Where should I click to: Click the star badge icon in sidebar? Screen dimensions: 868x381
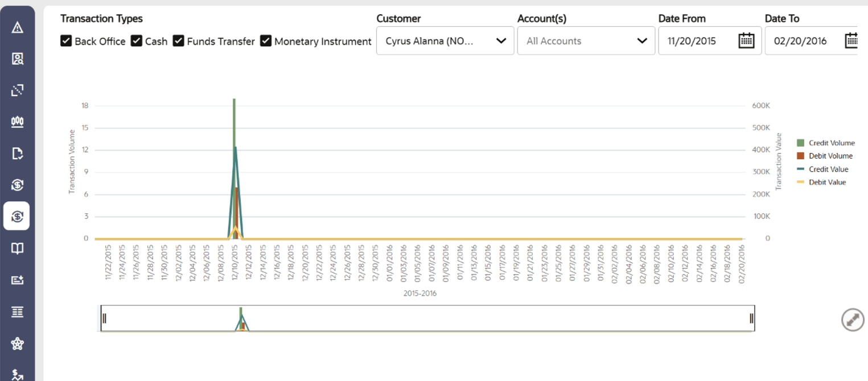[17, 343]
